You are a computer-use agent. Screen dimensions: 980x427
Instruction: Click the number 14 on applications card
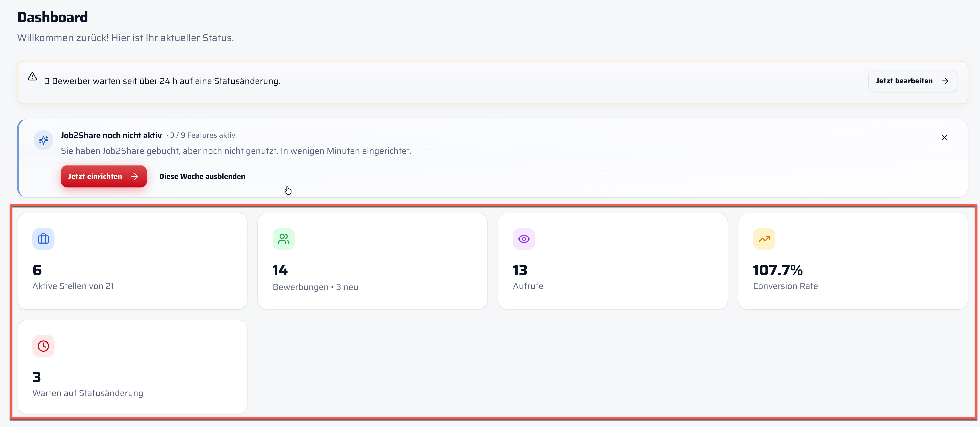[280, 270]
